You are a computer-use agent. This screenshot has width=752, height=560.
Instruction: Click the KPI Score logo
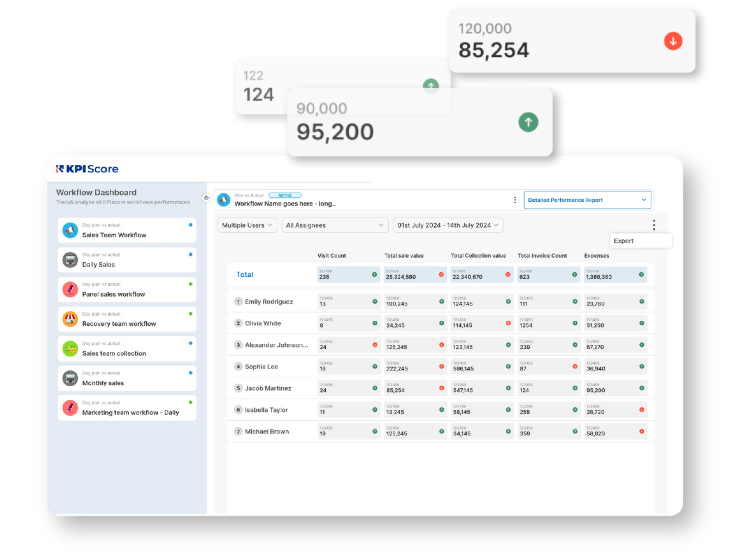pos(87,169)
